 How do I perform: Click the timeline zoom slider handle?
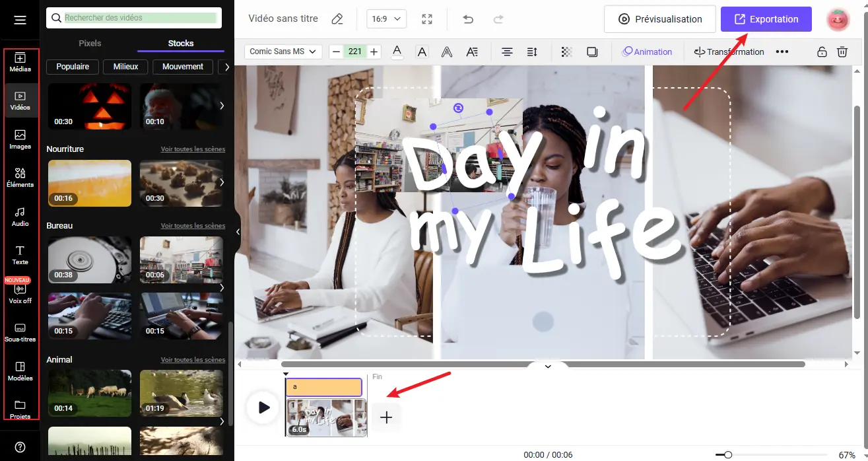click(x=727, y=455)
